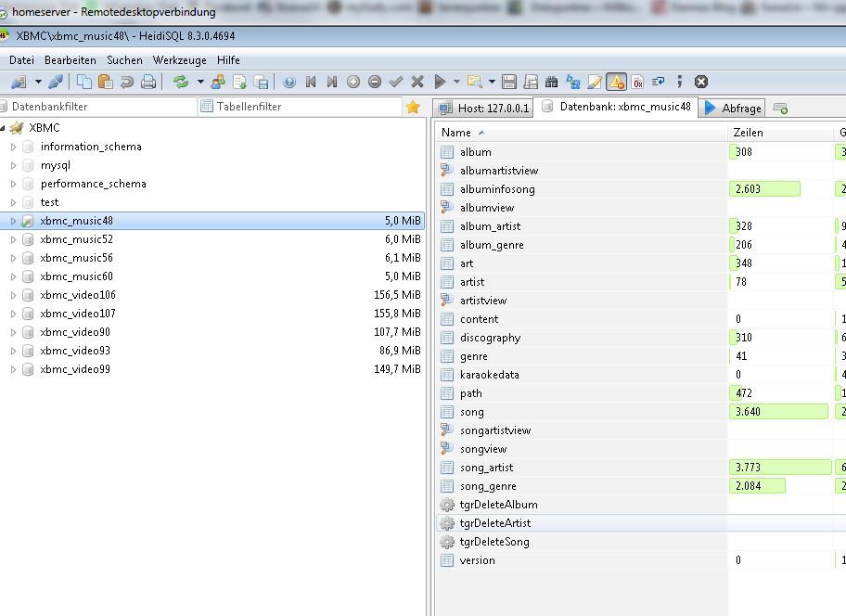Click the 2.603 rows bar for albuminfosong
This screenshot has width=846, height=616.
point(764,189)
